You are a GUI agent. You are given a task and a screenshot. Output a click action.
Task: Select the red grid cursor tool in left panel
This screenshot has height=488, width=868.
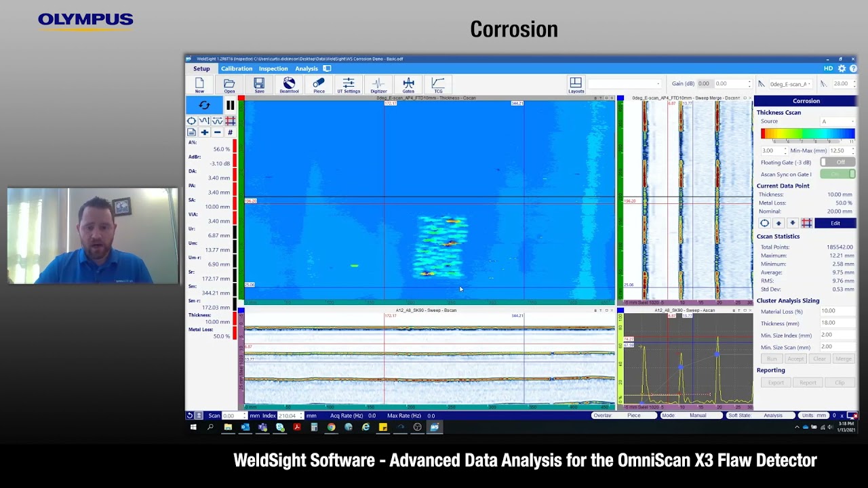tap(230, 121)
